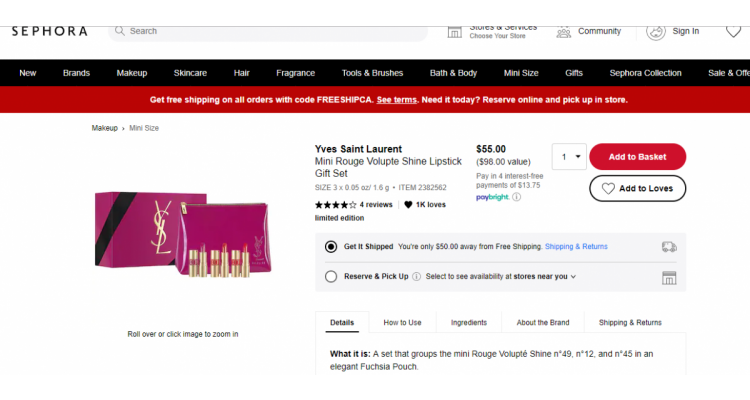Click the delivery truck icon

(x=669, y=247)
